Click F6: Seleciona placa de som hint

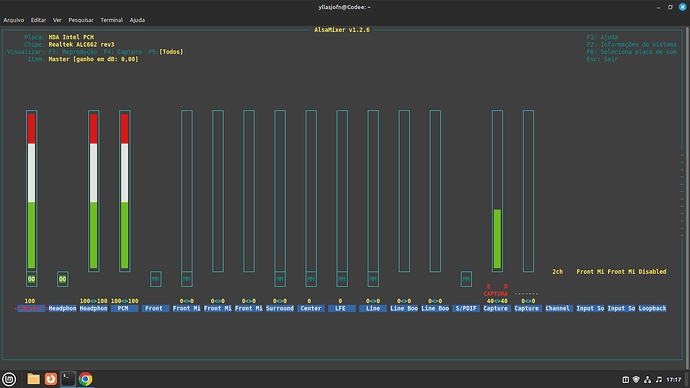631,52
